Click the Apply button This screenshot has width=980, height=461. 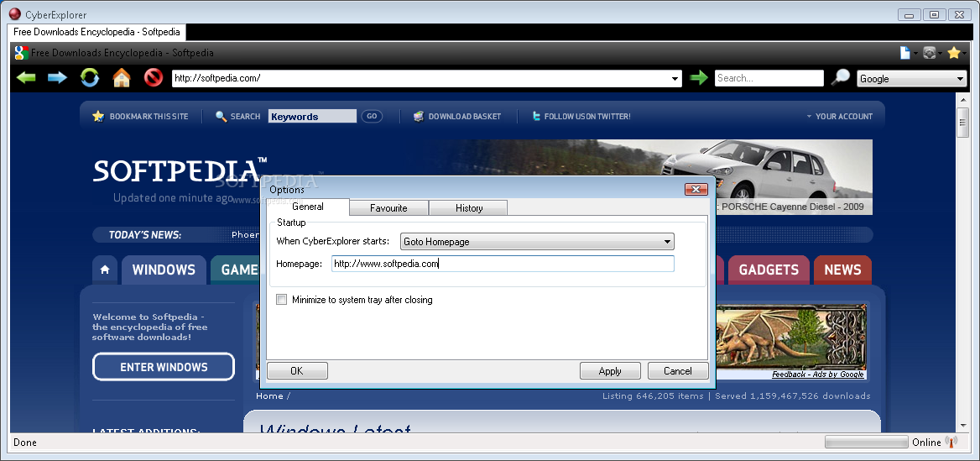tap(610, 371)
